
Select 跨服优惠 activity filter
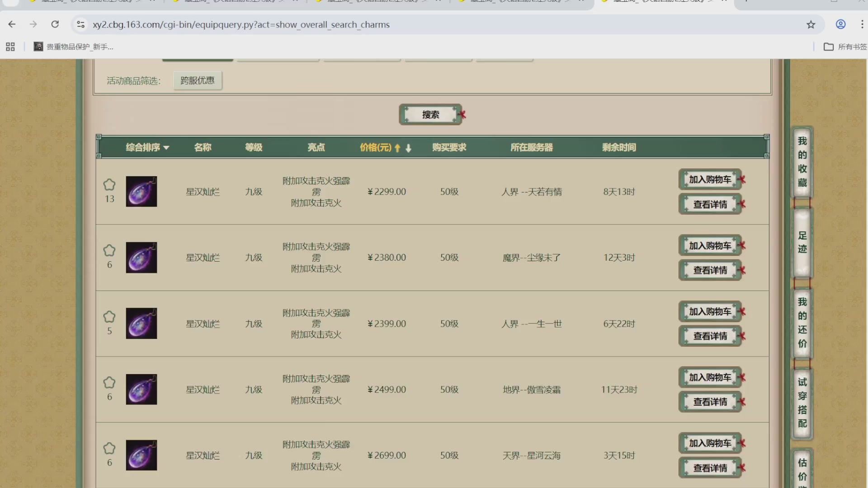(x=198, y=80)
